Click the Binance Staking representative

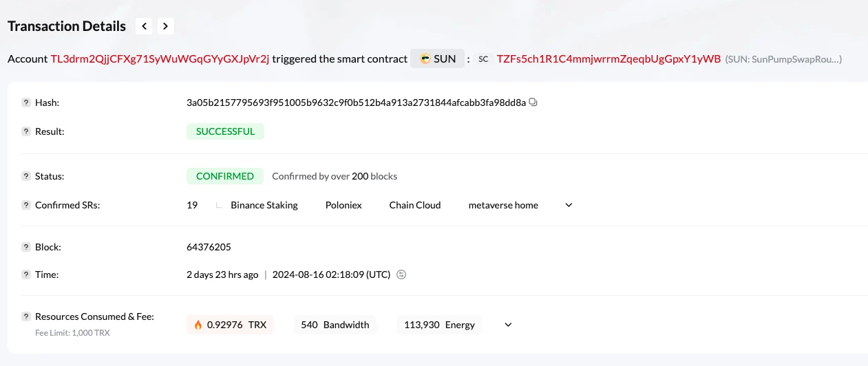[264, 205]
